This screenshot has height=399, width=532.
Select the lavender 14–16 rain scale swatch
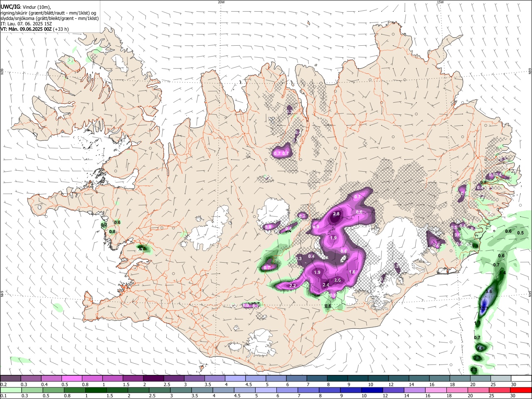414,390
